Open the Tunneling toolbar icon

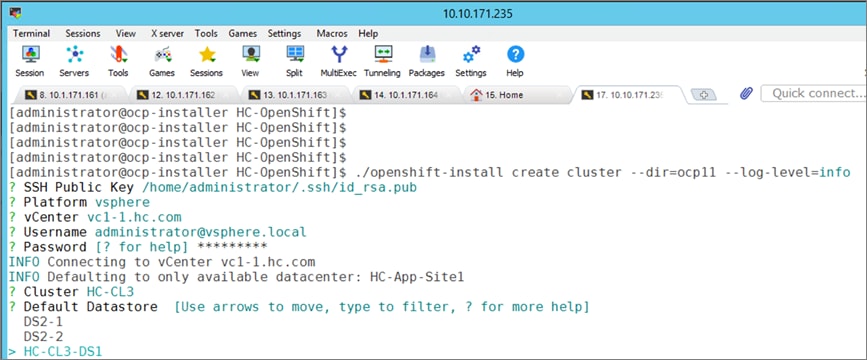coord(382,61)
